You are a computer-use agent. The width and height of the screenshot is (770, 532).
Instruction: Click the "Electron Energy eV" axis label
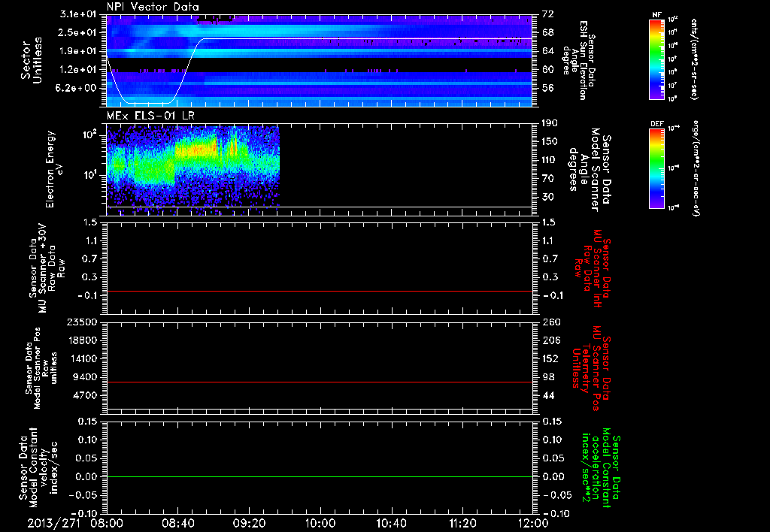(x=53, y=169)
